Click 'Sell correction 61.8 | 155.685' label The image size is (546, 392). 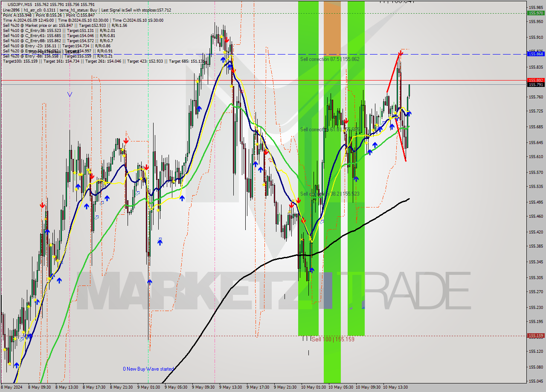click(x=330, y=130)
